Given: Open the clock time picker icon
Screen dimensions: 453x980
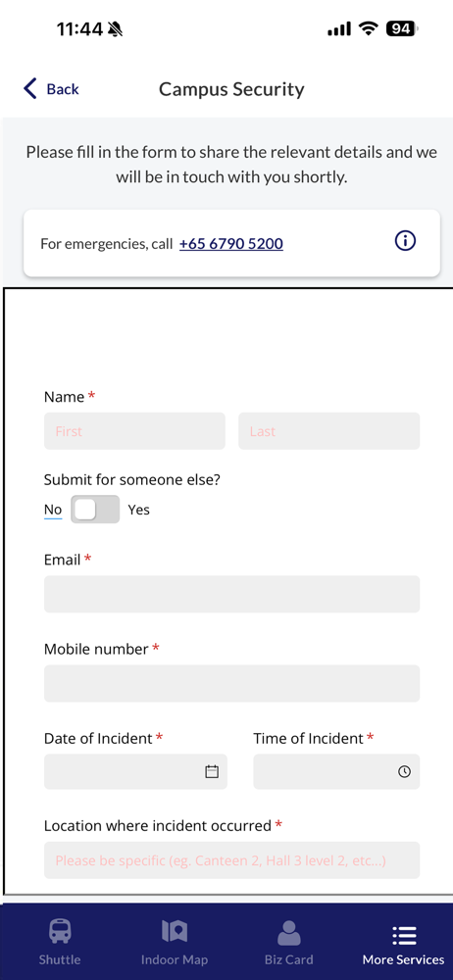Looking at the screenshot, I should coord(405,772).
